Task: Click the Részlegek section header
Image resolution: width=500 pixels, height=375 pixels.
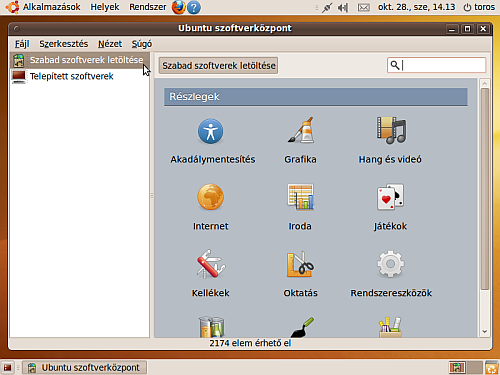Action: 316,97
